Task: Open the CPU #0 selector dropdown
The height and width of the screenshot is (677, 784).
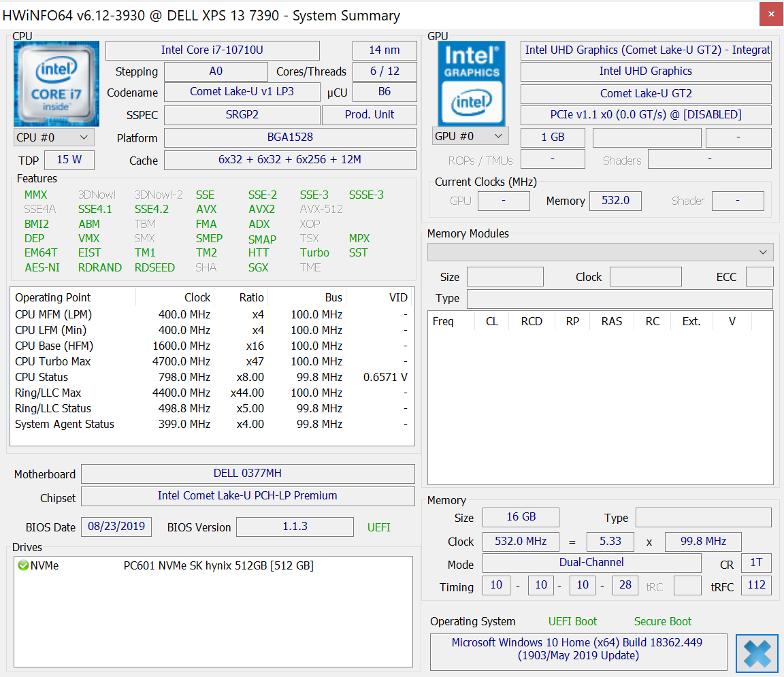Action: point(54,137)
